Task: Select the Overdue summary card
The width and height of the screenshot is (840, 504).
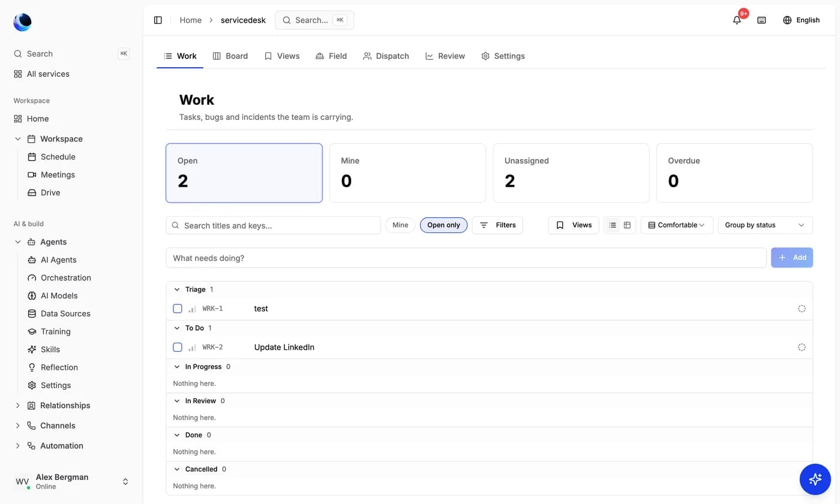Action: 734,173
